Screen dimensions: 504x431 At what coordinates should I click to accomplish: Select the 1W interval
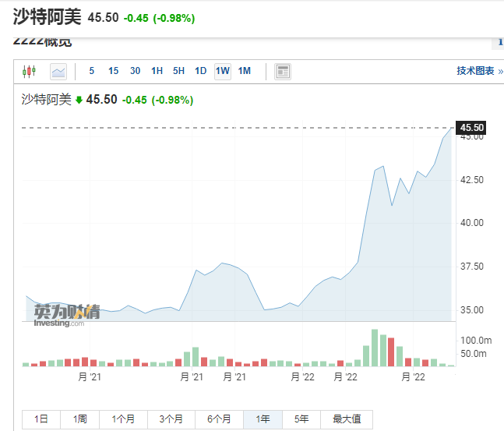pyautogui.click(x=223, y=71)
